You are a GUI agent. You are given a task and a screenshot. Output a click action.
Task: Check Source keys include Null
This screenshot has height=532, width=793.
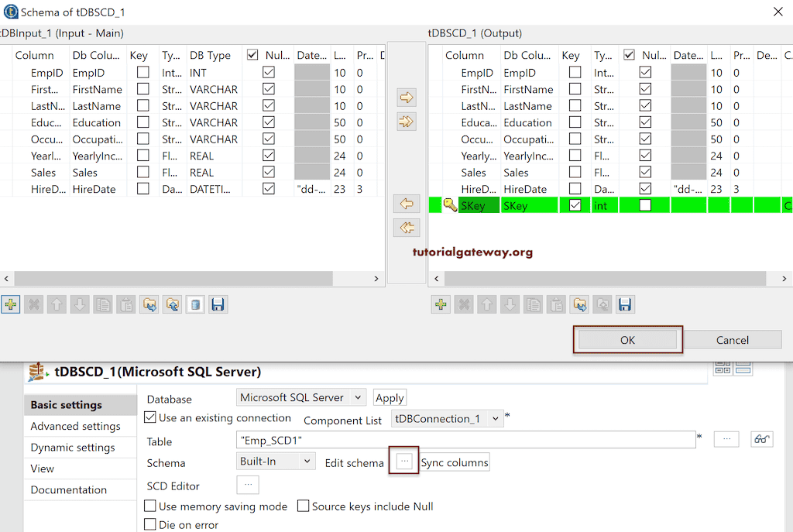pyautogui.click(x=303, y=505)
